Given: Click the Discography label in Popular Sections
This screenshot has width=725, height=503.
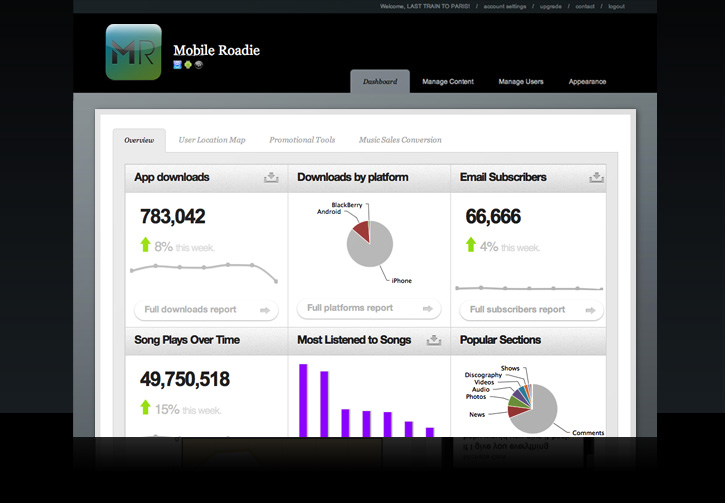Looking at the screenshot, I should pyautogui.click(x=483, y=375).
